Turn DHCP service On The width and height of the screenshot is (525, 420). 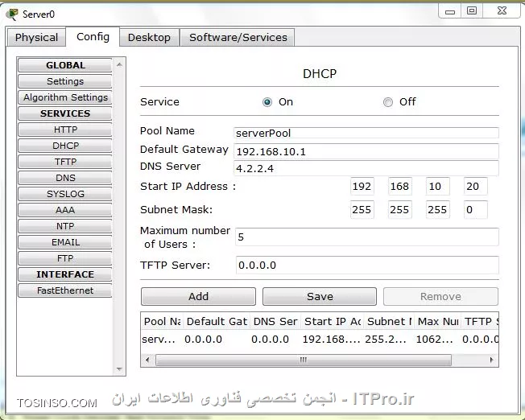point(267,101)
